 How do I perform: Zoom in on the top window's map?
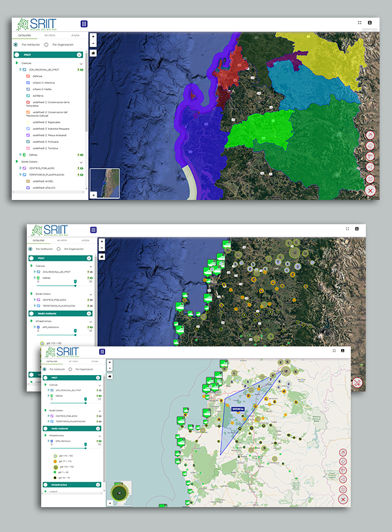(93, 37)
